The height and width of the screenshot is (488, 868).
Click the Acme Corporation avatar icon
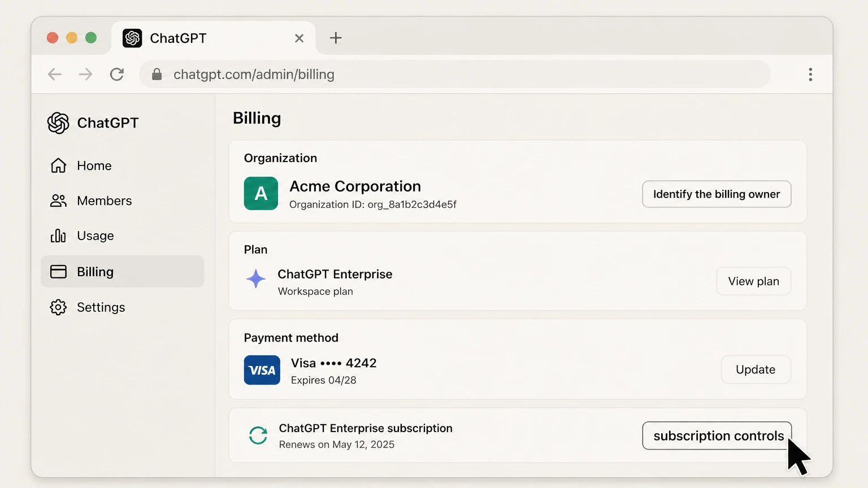261,193
